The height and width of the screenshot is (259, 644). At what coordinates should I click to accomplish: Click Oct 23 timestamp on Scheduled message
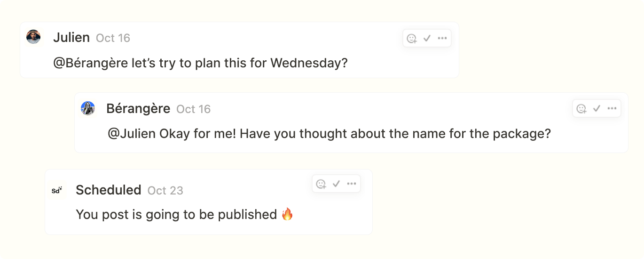point(165,191)
